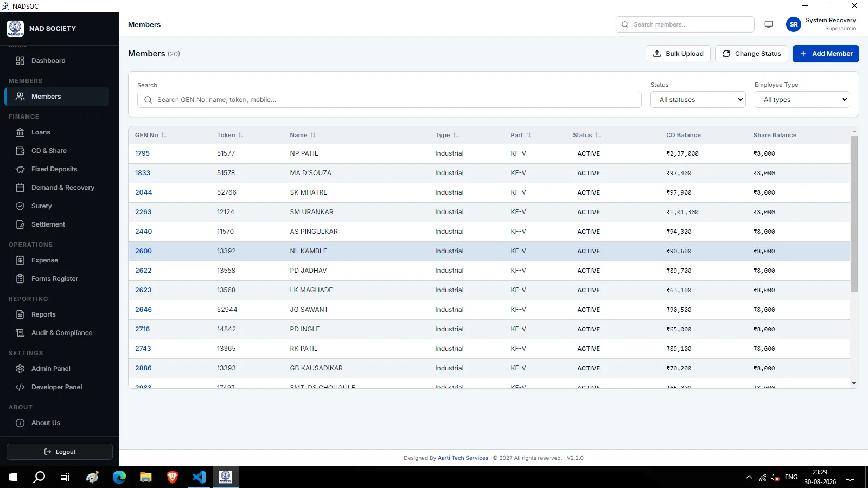
Task: Open Aarti Tech Services footer link
Action: click(463, 458)
